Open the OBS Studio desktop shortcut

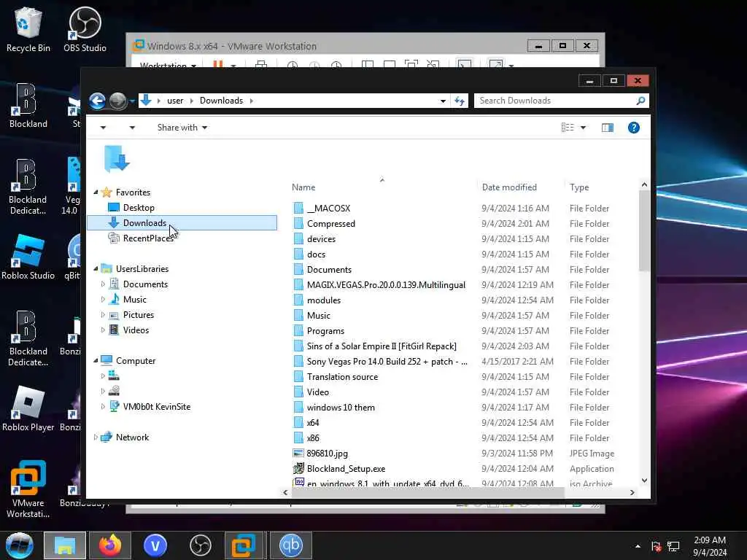(85, 29)
